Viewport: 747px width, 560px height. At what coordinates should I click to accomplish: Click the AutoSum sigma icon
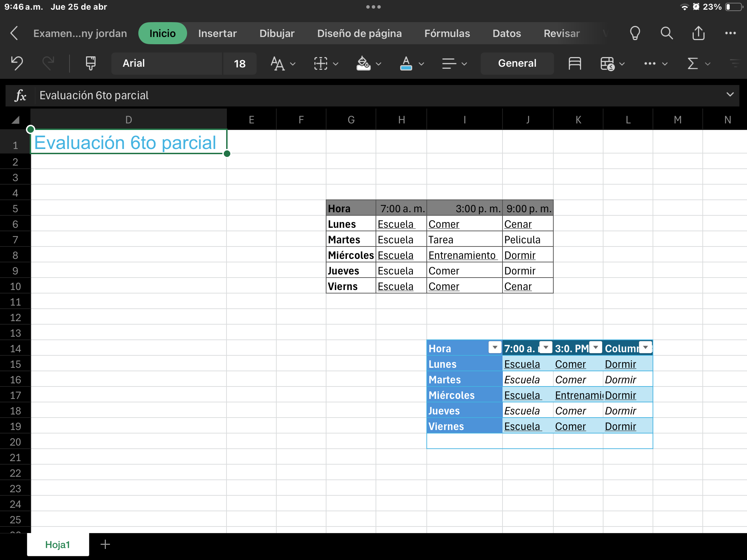click(693, 63)
